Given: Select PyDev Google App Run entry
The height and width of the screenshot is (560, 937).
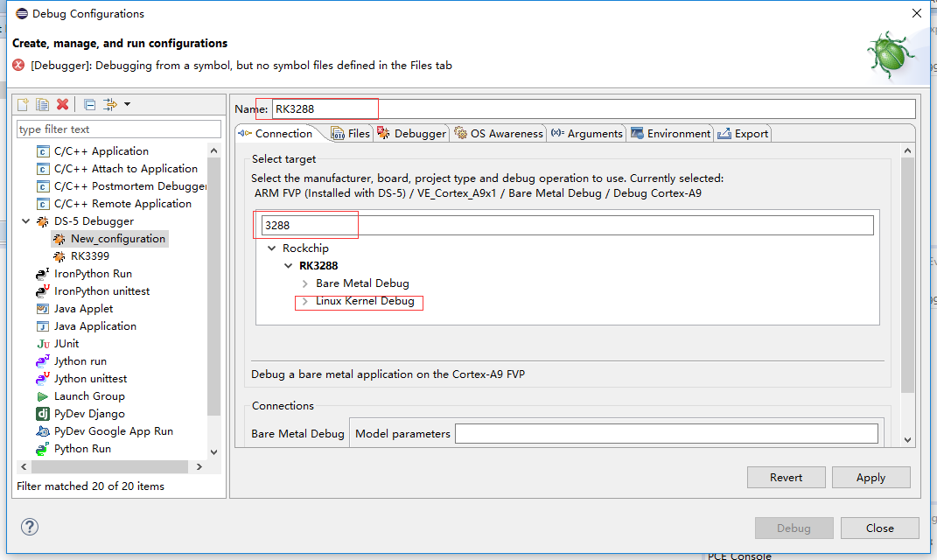Looking at the screenshot, I should 114,430.
